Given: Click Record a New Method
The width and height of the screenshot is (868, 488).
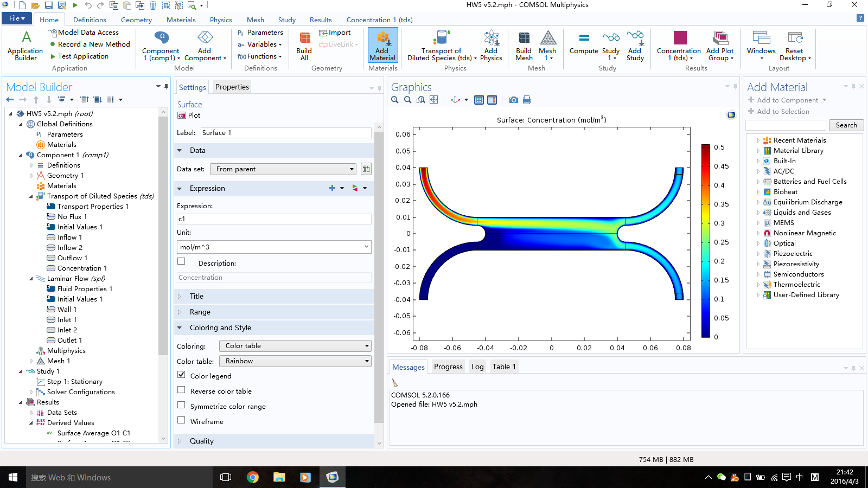Looking at the screenshot, I should pyautogui.click(x=90, y=44).
